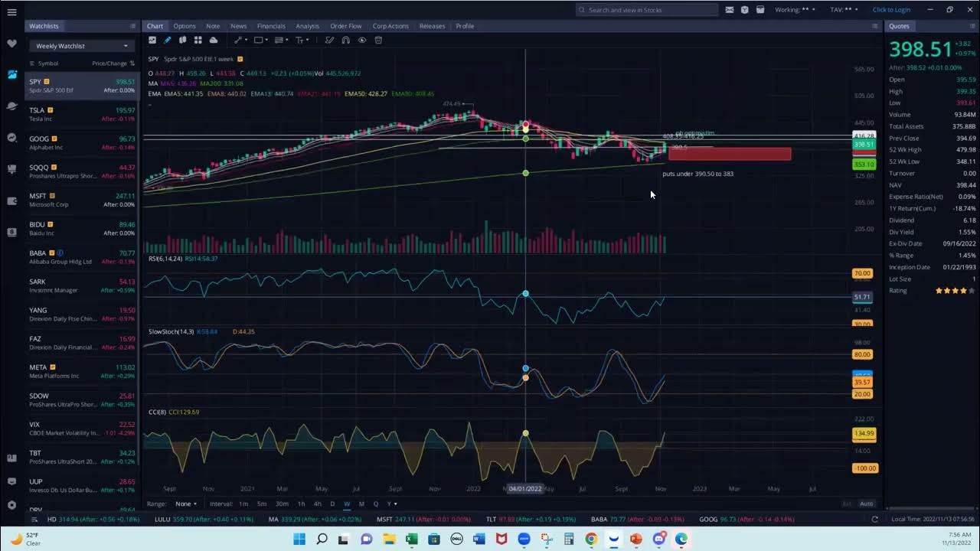Set chart interval to 5m
The width and height of the screenshot is (980, 551).
262,504
